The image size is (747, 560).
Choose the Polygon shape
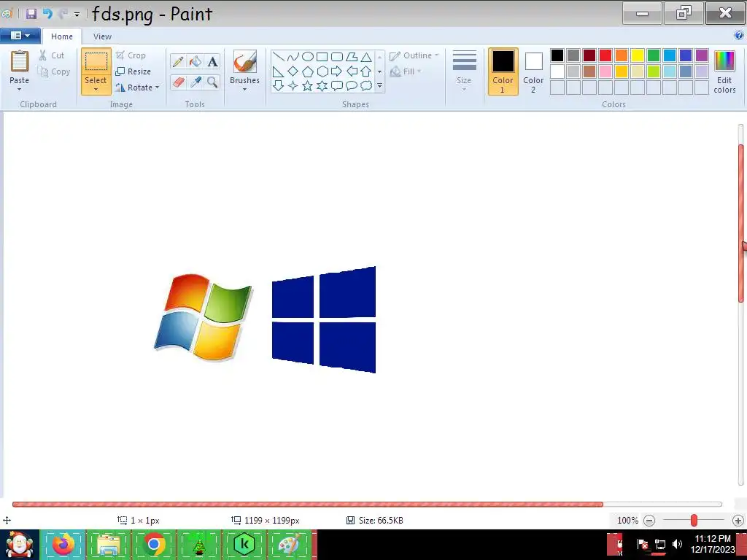(352, 57)
